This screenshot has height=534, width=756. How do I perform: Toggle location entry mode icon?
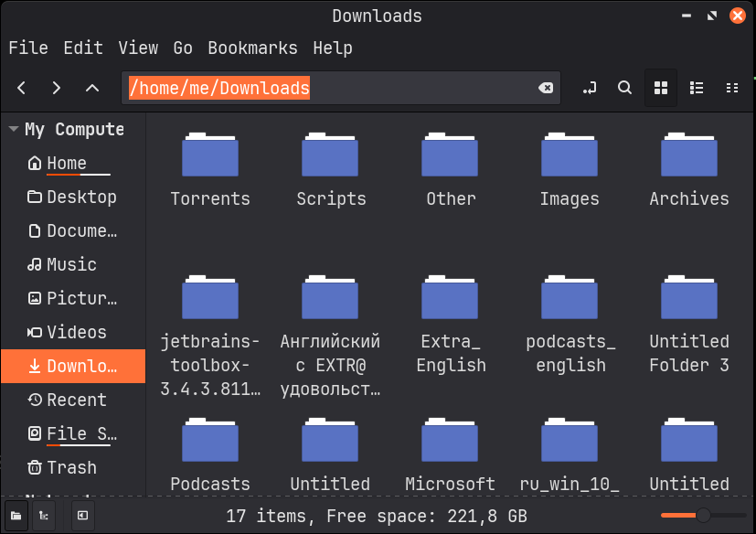click(590, 88)
